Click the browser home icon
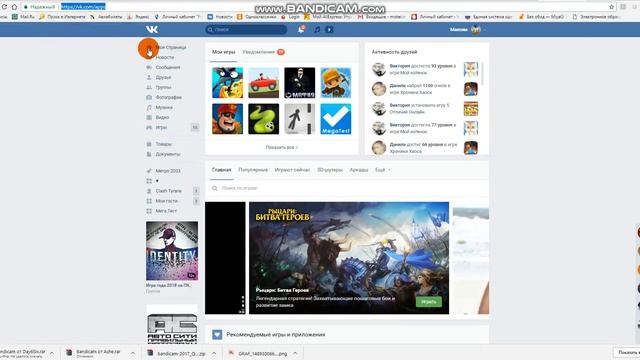 tap(14, 7)
